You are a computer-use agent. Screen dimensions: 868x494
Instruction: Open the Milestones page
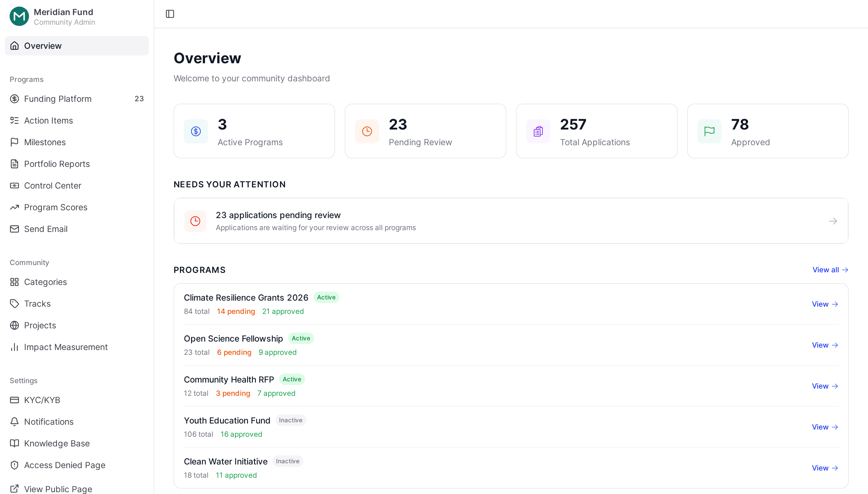[77, 142]
